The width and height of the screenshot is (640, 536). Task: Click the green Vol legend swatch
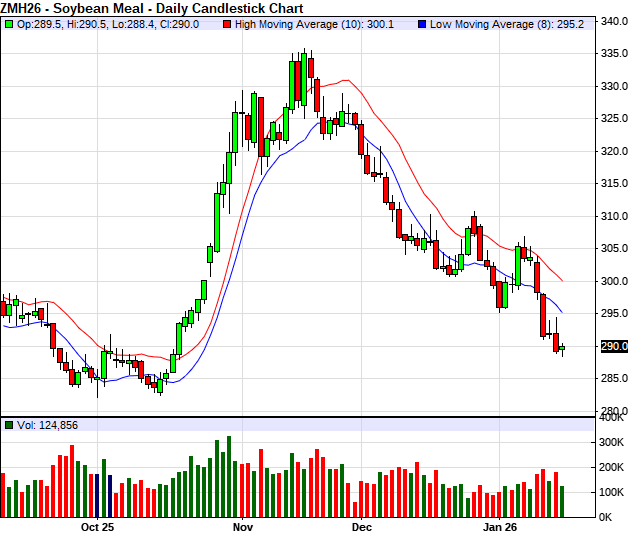(9, 425)
